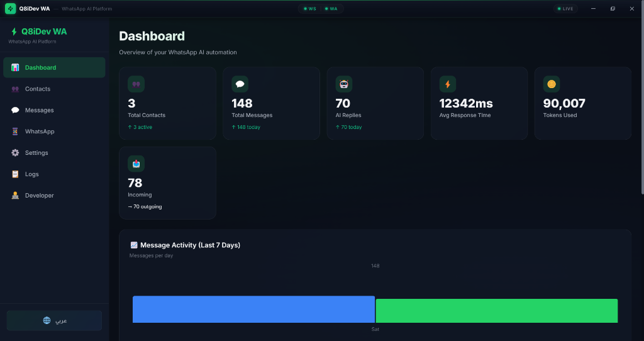Click 'WhatsApp AI Platform' subtitle in sidebar
The width and height of the screenshot is (644, 341).
(x=32, y=42)
